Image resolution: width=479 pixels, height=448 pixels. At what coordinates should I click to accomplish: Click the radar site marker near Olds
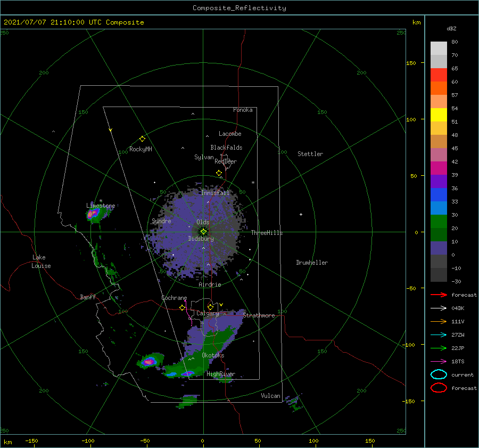(203, 232)
